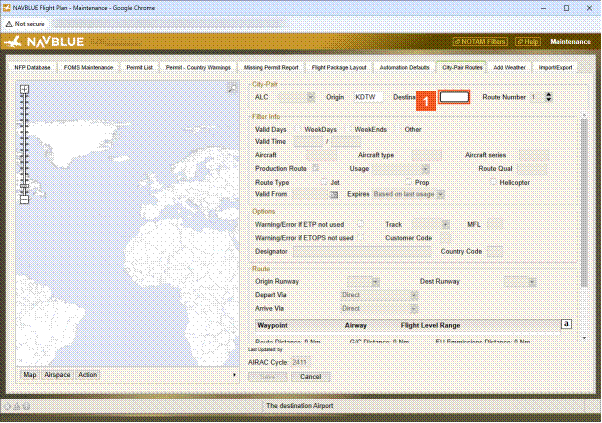Image resolution: width=602 pixels, height=423 pixels.
Task: Click the Maintenance header link
Action: pos(570,41)
